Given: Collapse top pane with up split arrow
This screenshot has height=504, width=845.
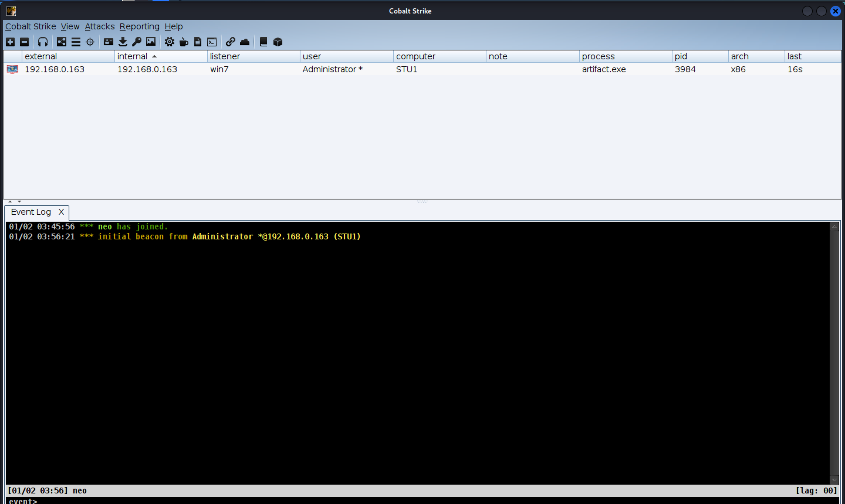Looking at the screenshot, I should (10, 202).
